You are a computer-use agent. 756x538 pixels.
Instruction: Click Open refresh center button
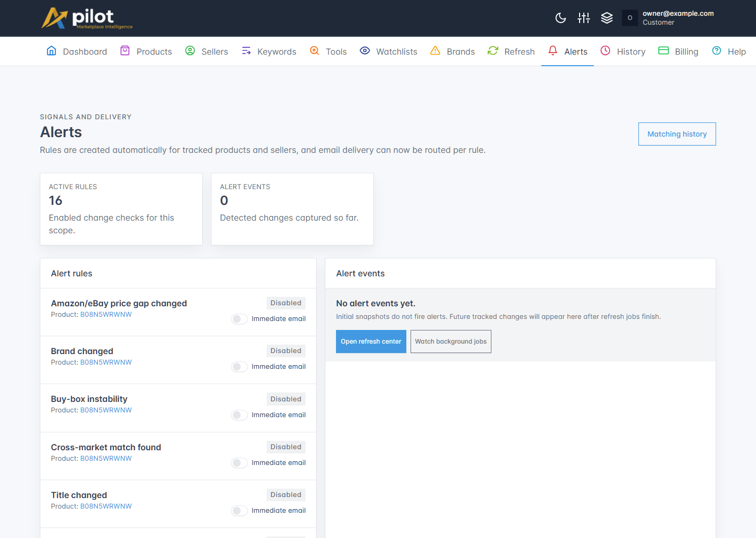pyautogui.click(x=371, y=342)
